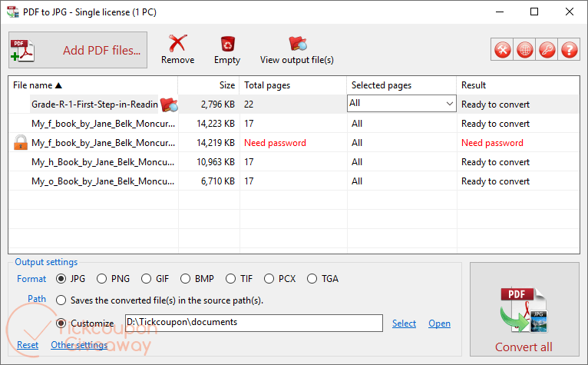Select the My_h_Book_by_Jane_Belk_Moncu file row
The height and width of the screenshot is (365, 588).
[x=103, y=162]
